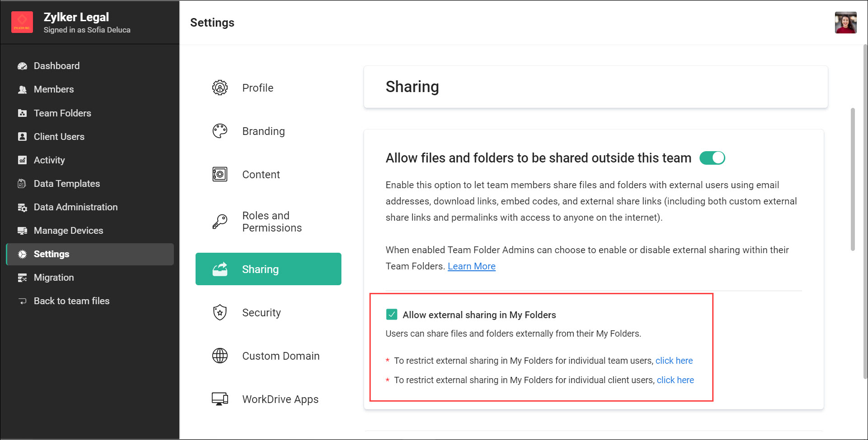This screenshot has width=868, height=440.
Task: Select the Dashboard icon in the sidebar
Action: [x=22, y=65]
